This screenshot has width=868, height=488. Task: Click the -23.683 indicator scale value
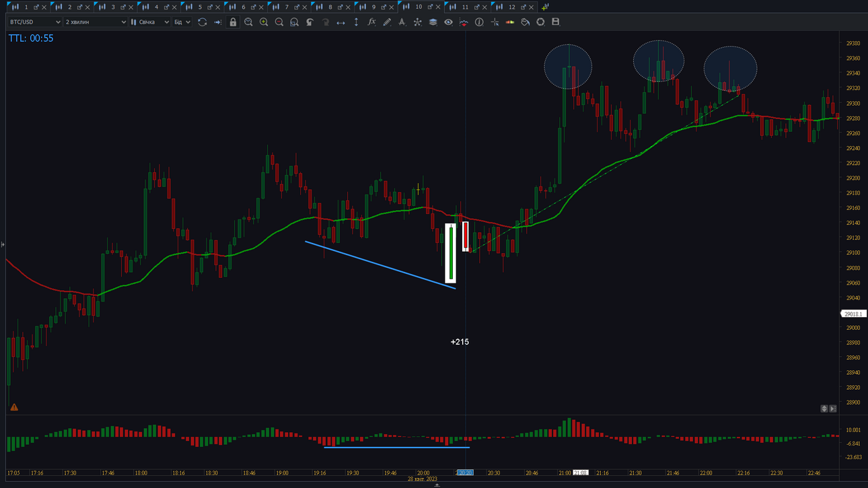[853, 457]
